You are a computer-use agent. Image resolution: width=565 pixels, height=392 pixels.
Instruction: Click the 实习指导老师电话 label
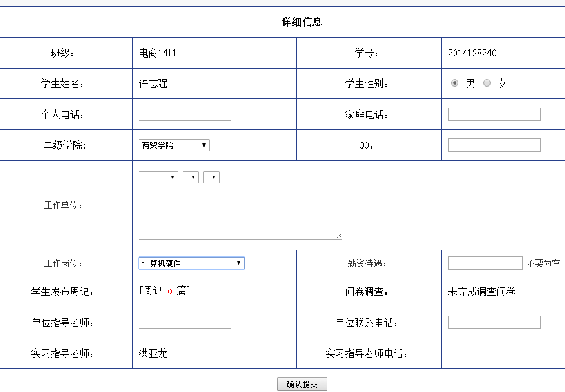pyautogui.click(x=366, y=353)
